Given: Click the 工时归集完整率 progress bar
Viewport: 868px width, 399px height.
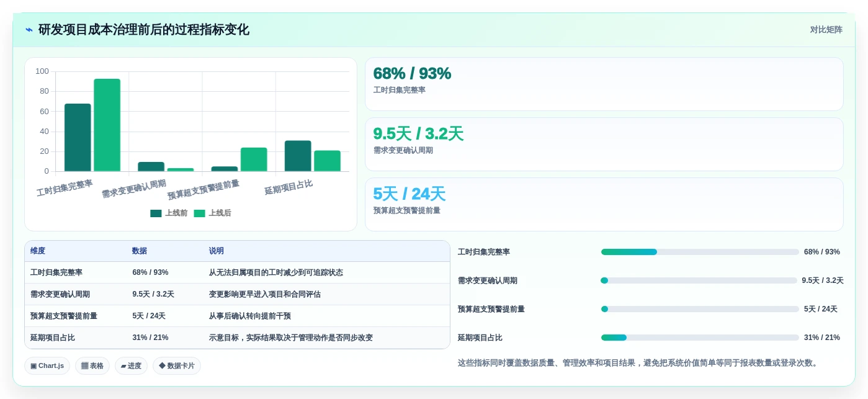Looking at the screenshot, I should (700, 252).
